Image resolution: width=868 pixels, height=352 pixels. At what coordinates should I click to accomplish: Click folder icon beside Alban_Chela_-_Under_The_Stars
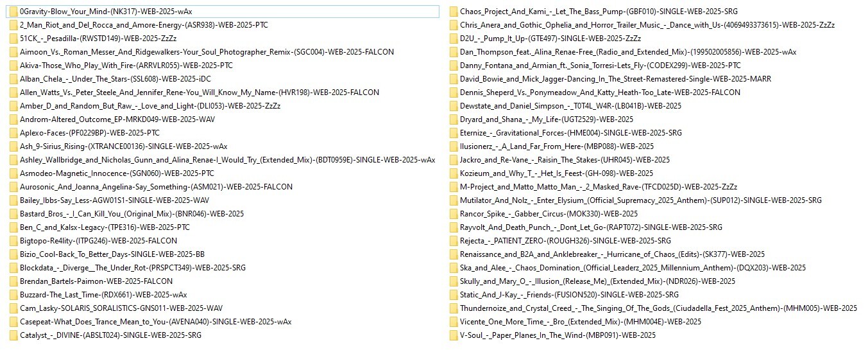point(13,79)
